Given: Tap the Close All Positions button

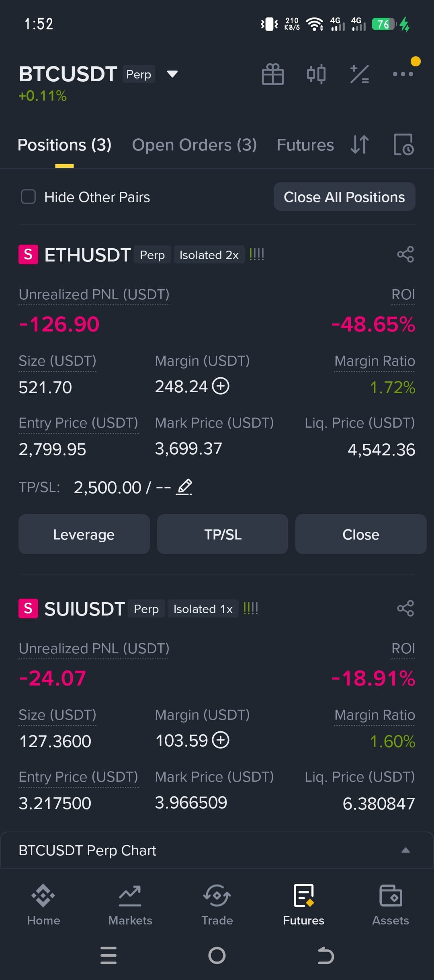Looking at the screenshot, I should click(344, 197).
